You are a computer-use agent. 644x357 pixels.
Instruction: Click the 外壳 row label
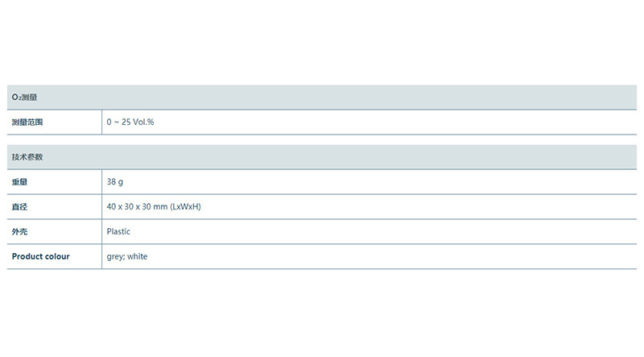click(x=19, y=232)
